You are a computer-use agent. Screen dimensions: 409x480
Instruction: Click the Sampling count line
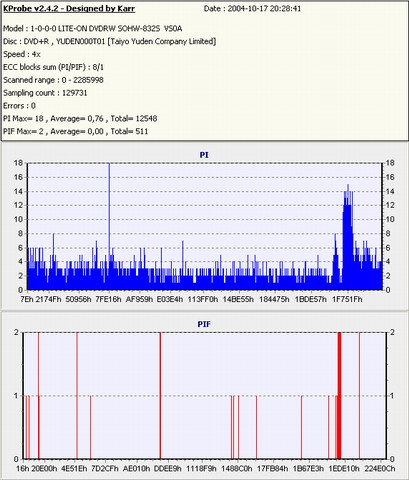45,93
